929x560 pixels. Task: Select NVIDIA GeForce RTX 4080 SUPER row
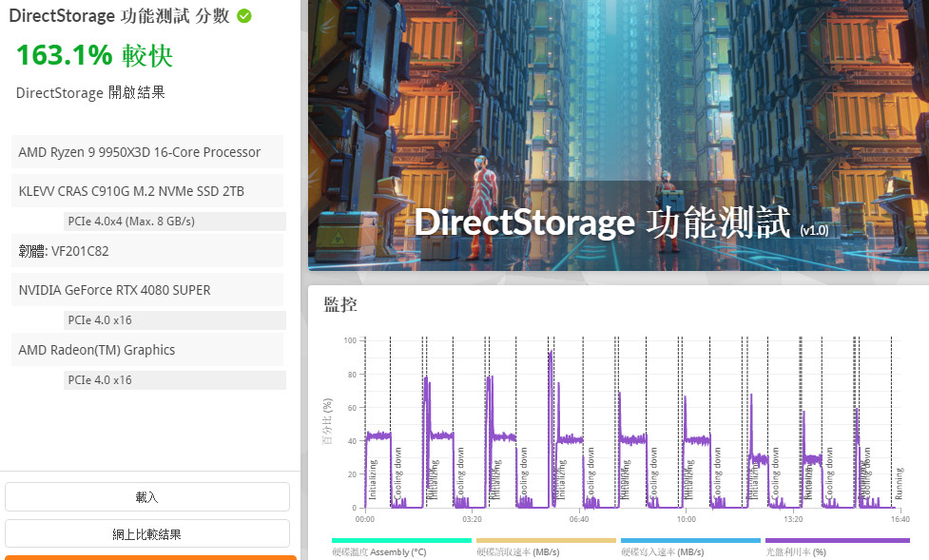click(147, 290)
